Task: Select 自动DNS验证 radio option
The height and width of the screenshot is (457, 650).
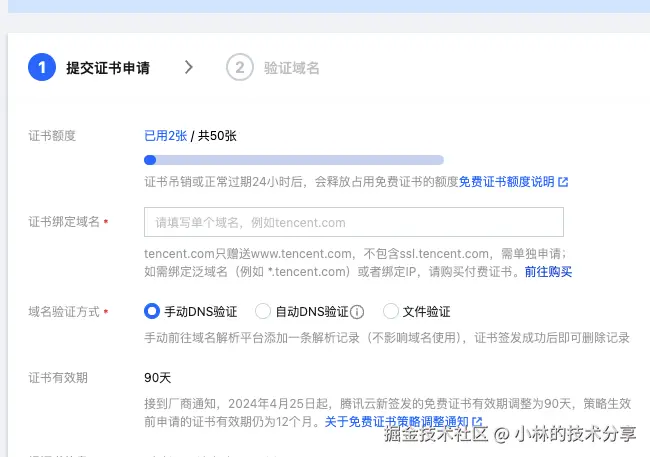Action: [x=263, y=311]
